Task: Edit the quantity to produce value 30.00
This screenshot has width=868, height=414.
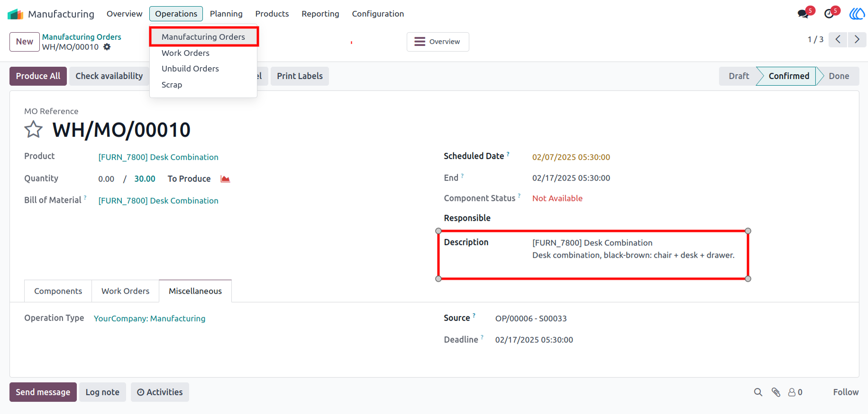Action: click(145, 179)
